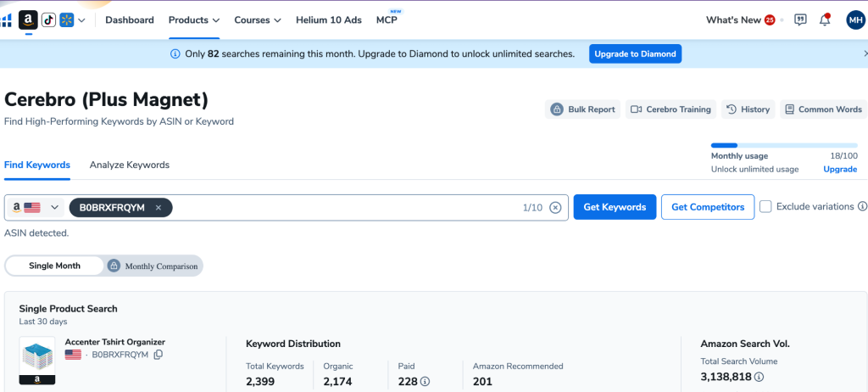868x392 pixels.
Task: Click the Total Search Volume info icon
Action: 759,377
